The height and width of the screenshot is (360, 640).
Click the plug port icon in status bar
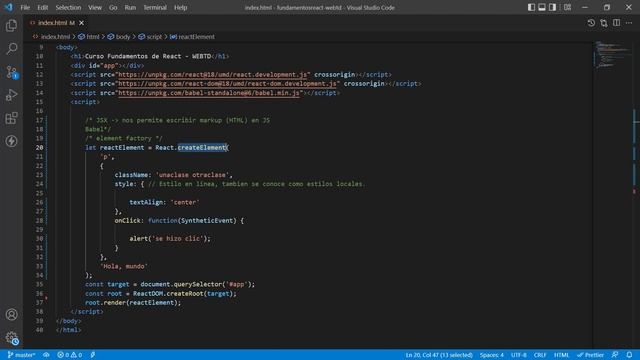pyautogui.click(x=93, y=355)
